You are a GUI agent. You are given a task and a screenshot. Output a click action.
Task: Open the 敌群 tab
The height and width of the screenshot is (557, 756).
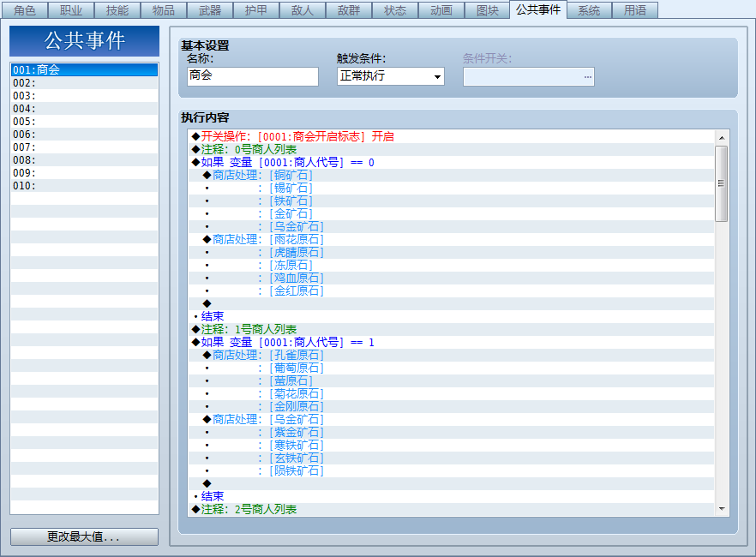[x=349, y=10]
